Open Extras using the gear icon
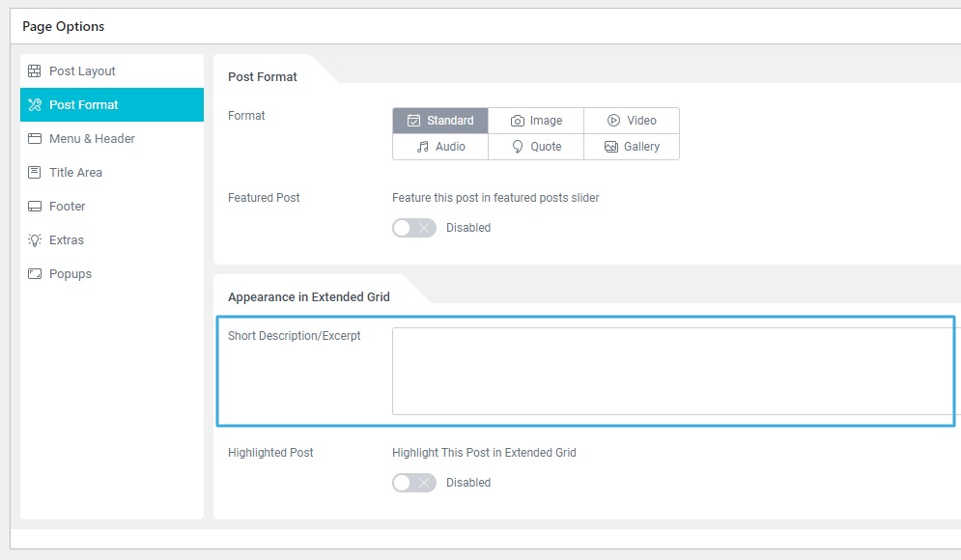Image resolution: width=961 pixels, height=560 pixels. [36, 239]
